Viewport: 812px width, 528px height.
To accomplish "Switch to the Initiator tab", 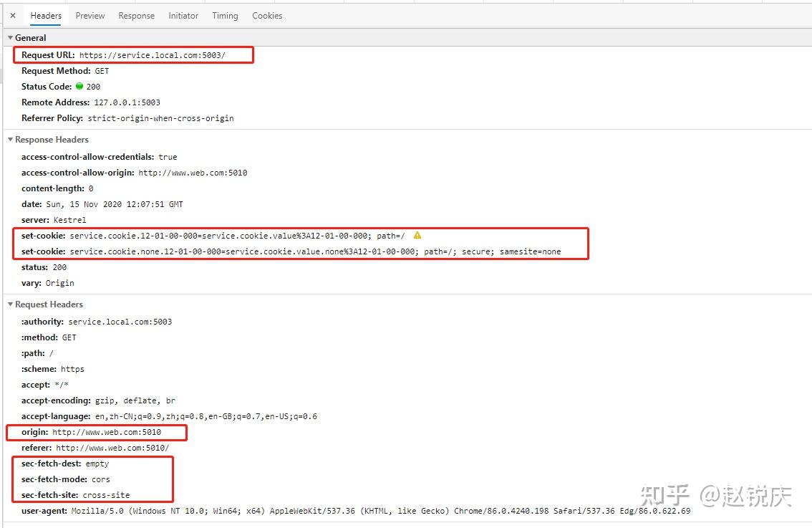I will [183, 15].
